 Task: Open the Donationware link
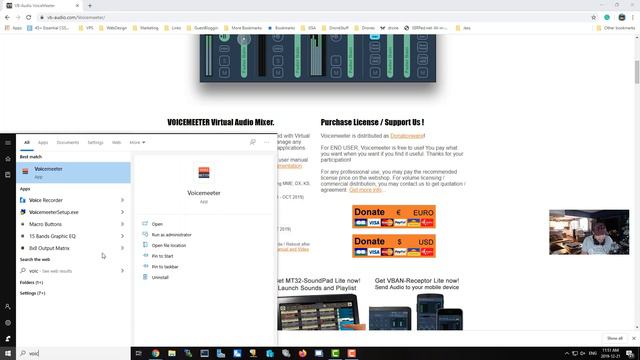click(407, 136)
